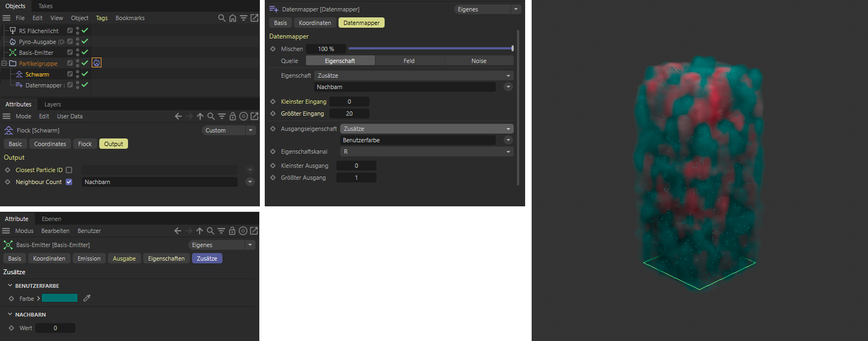This screenshot has height=341, width=868.
Task: Click the up arrow in Flock Attributes panel
Action: 200,116
